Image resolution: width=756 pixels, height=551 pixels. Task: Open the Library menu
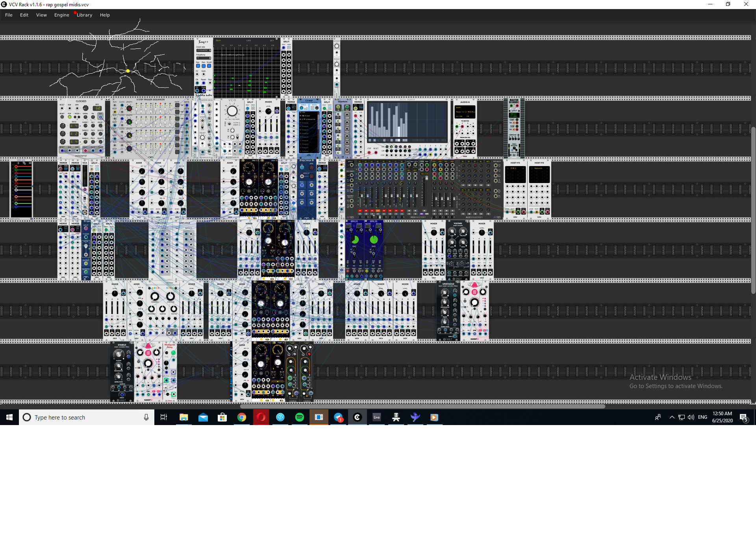coord(84,15)
